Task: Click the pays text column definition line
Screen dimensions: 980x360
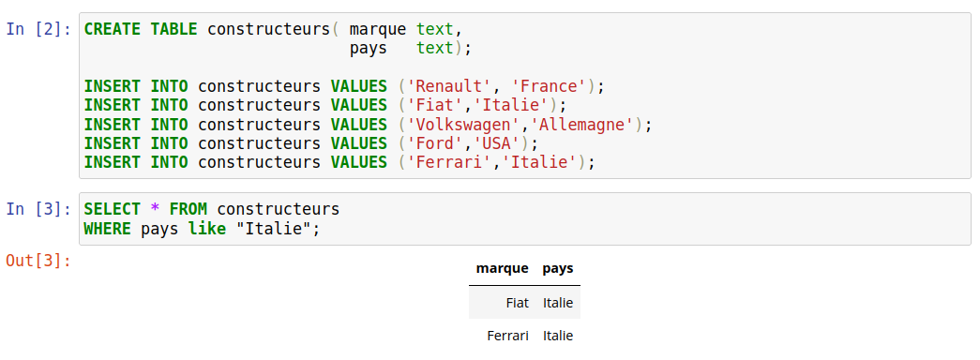Action: coord(410,48)
